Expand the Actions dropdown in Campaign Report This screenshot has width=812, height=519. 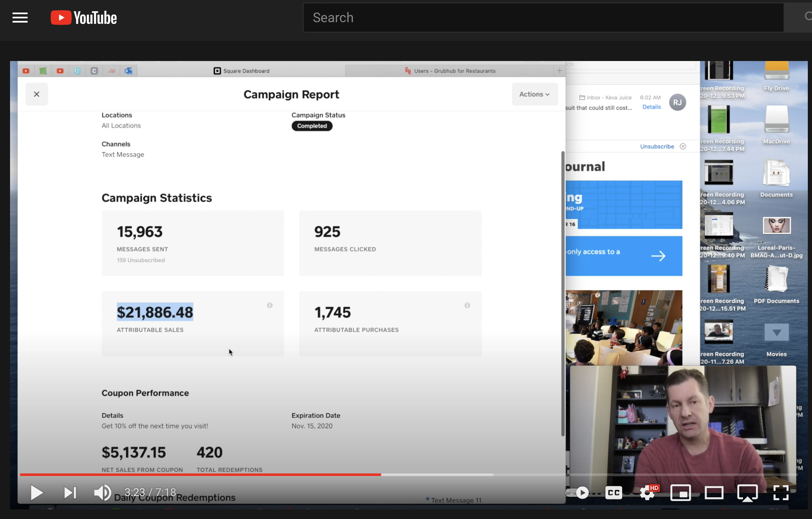click(534, 94)
